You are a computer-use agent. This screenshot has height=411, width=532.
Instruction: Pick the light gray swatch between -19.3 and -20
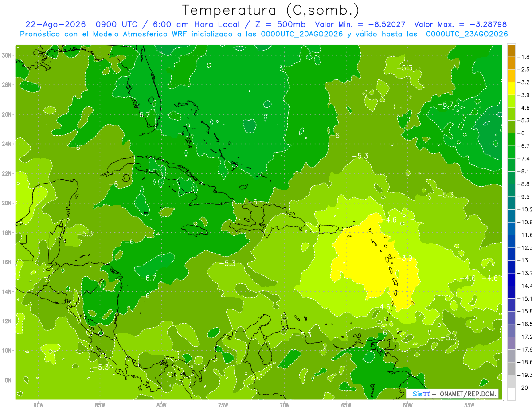[x=512, y=381]
